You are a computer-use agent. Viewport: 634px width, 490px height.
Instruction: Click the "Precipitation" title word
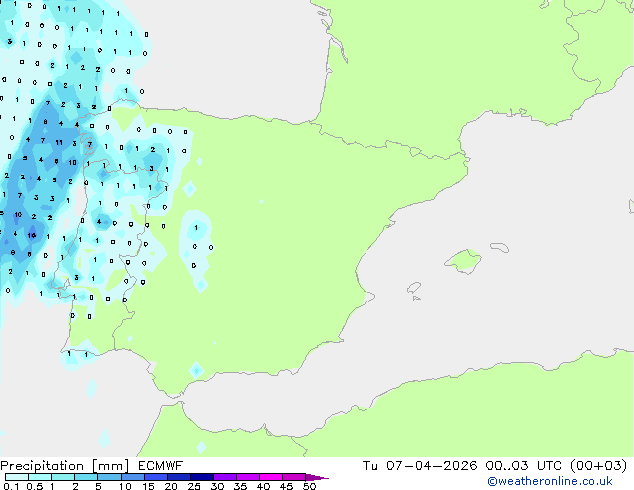point(42,466)
